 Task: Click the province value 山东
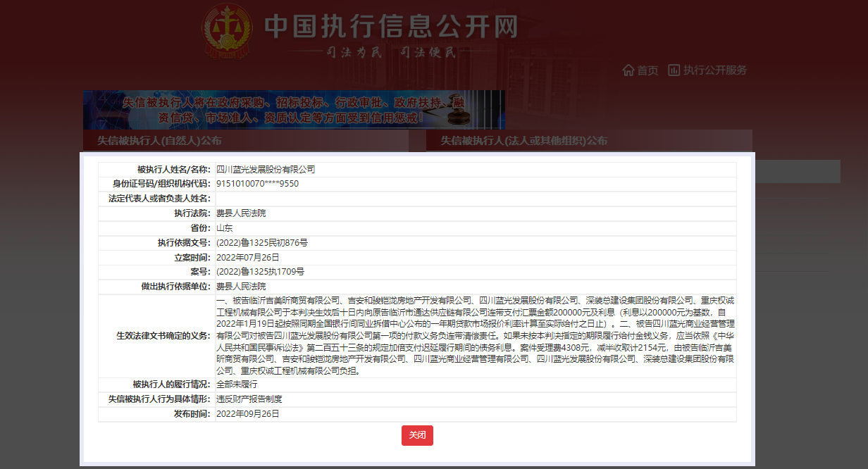(224, 228)
